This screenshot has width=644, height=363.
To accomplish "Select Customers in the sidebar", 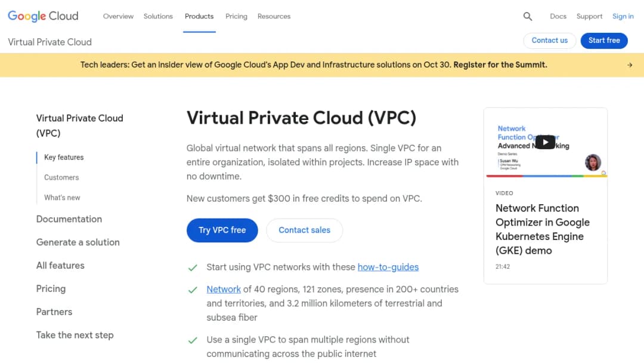I will (x=61, y=177).
